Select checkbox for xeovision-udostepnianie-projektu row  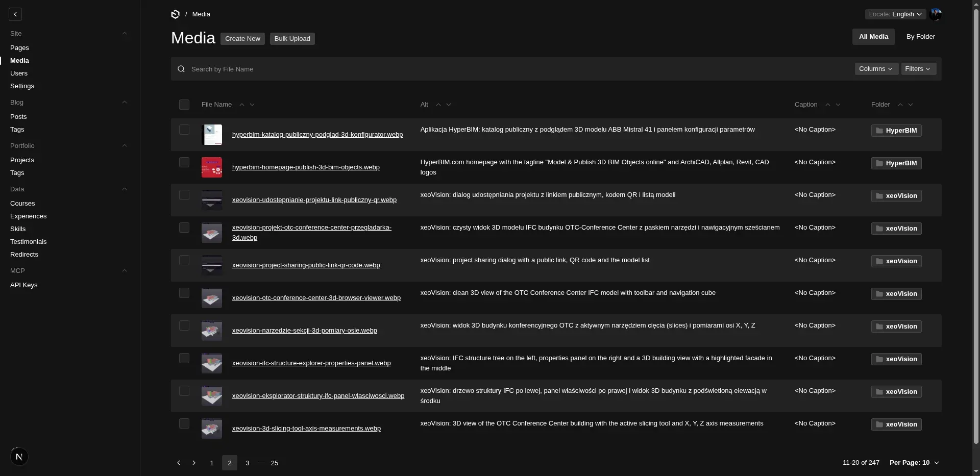184,195
